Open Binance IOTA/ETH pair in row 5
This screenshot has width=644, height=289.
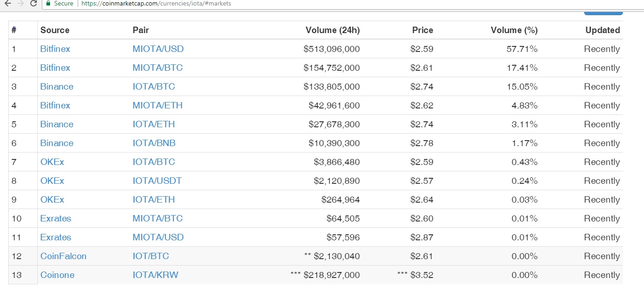pyautogui.click(x=154, y=124)
